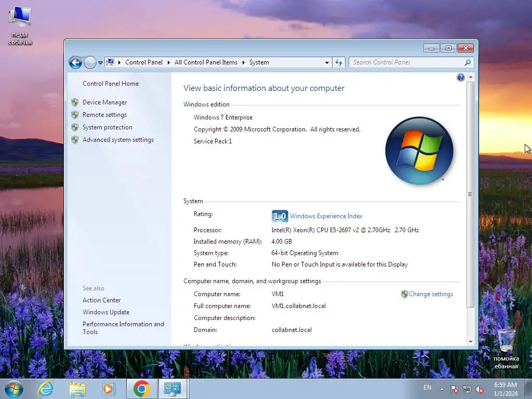Go back with the blue Back arrow

pyautogui.click(x=75, y=62)
